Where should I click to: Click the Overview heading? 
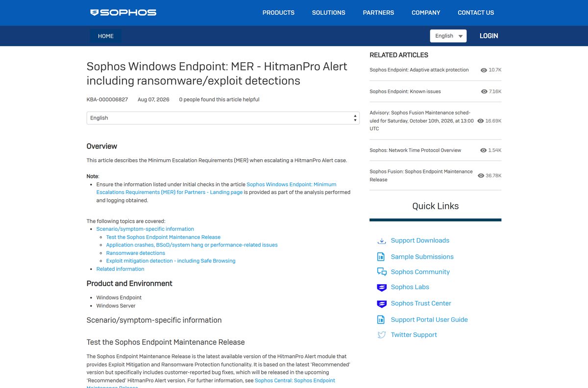(102, 146)
